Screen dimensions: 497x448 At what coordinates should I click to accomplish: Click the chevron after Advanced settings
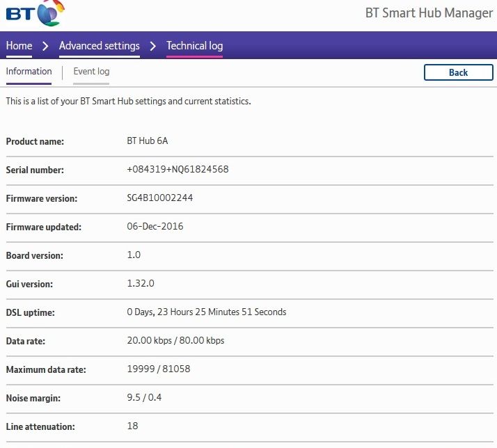tap(153, 46)
